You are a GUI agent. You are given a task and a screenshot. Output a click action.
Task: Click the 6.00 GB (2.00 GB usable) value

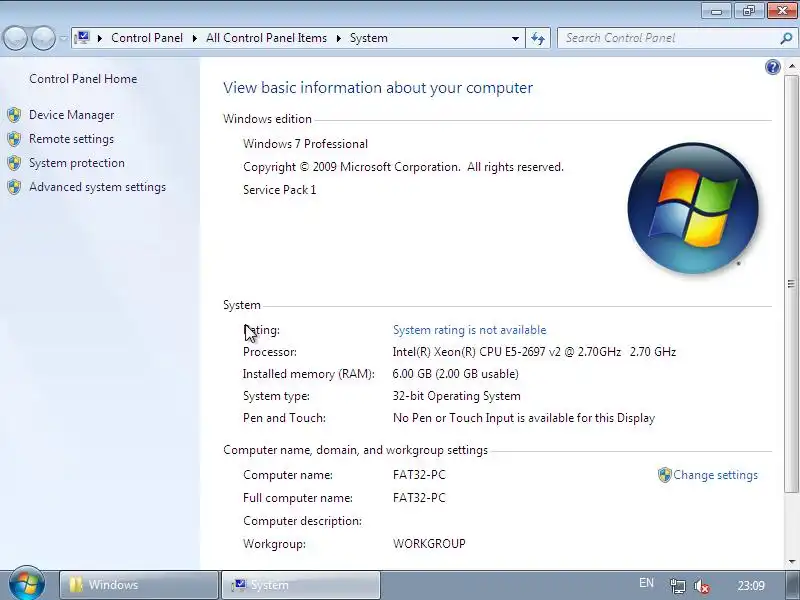tap(456, 374)
